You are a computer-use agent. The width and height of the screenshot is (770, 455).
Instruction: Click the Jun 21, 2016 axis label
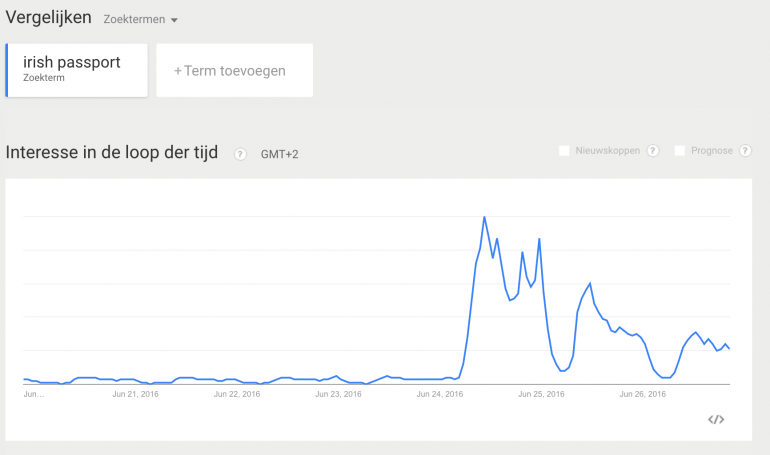tap(136, 394)
